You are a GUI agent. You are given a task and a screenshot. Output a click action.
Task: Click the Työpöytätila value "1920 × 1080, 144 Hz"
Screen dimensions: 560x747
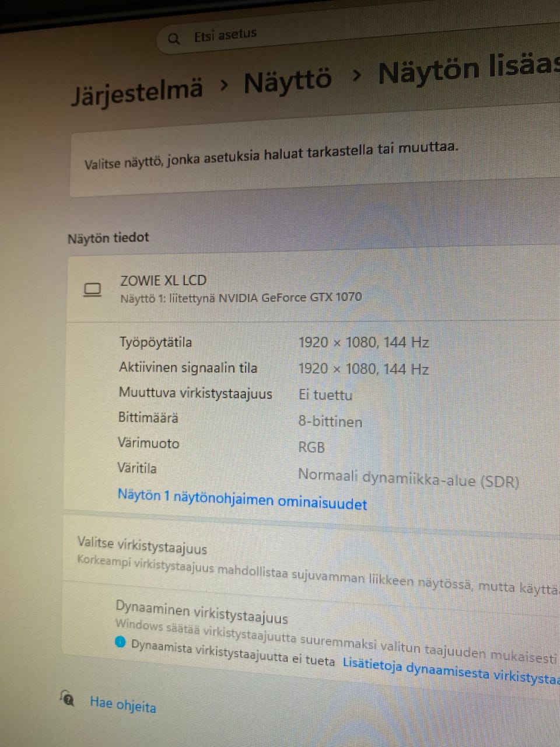click(x=363, y=342)
